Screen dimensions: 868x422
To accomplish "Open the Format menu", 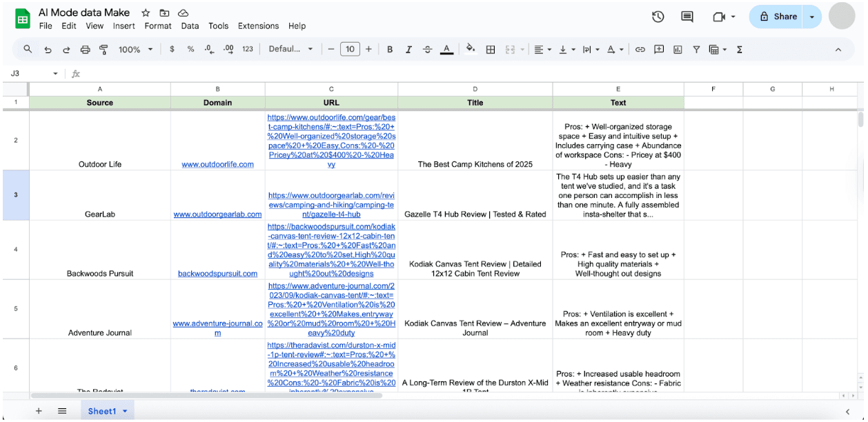I will click(158, 26).
